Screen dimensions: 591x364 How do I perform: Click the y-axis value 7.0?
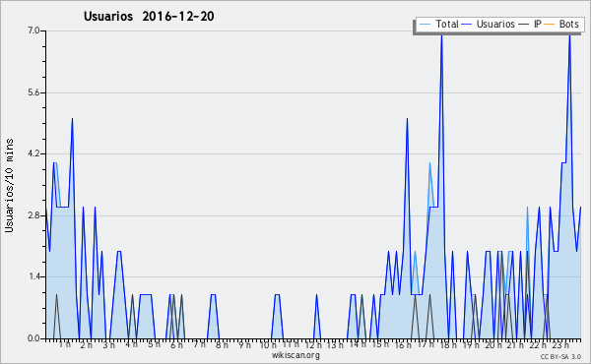[33, 30]
